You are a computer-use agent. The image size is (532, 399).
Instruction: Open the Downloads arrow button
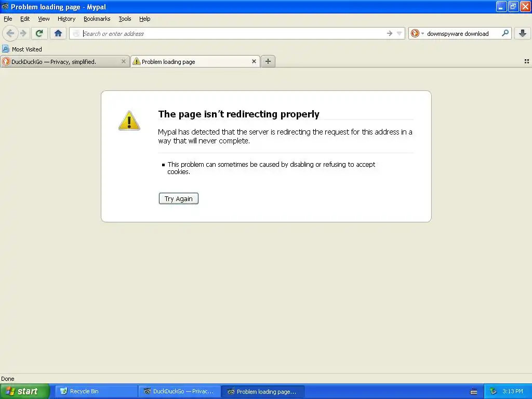(523, 33)
